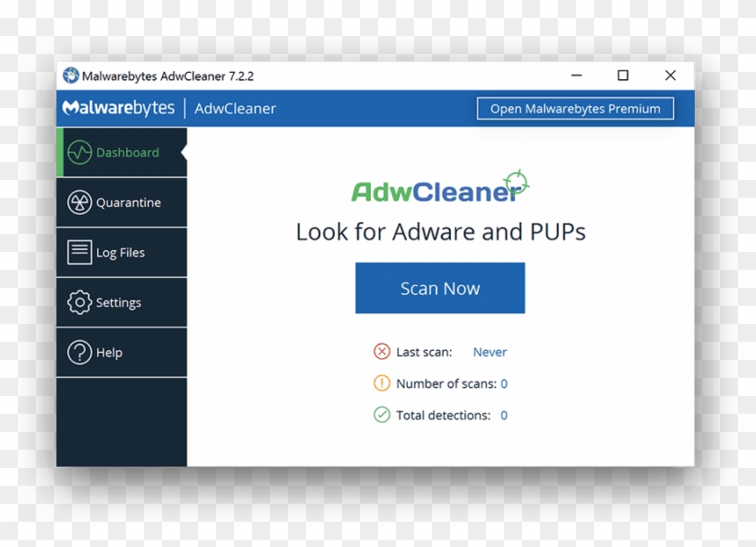This screenshot has width=756, height=547.
Task: Click the orange exclamation scans icon
Action: [x=382, y=383]
